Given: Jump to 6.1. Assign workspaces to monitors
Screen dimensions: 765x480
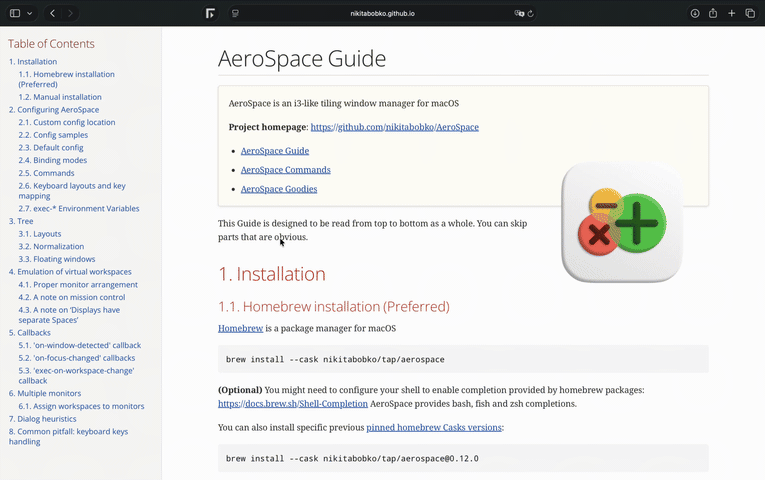Looking at the screenshot, I should [81, 406].
